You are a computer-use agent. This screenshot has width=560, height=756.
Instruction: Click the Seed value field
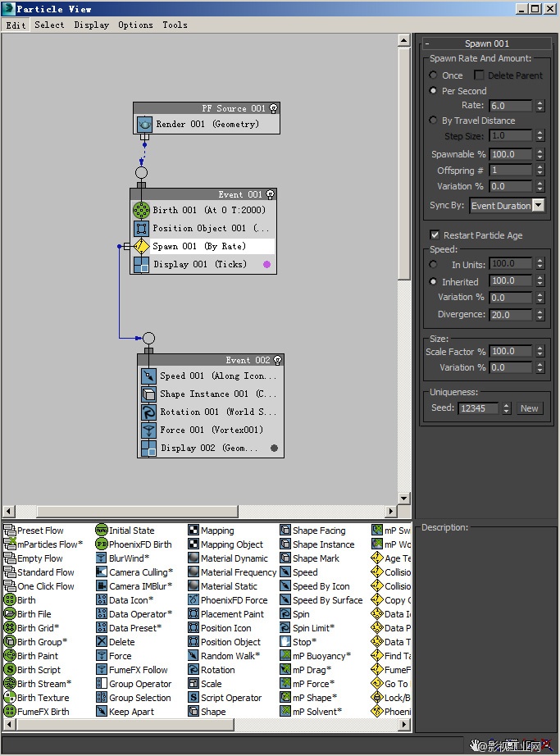pos(479,408)
